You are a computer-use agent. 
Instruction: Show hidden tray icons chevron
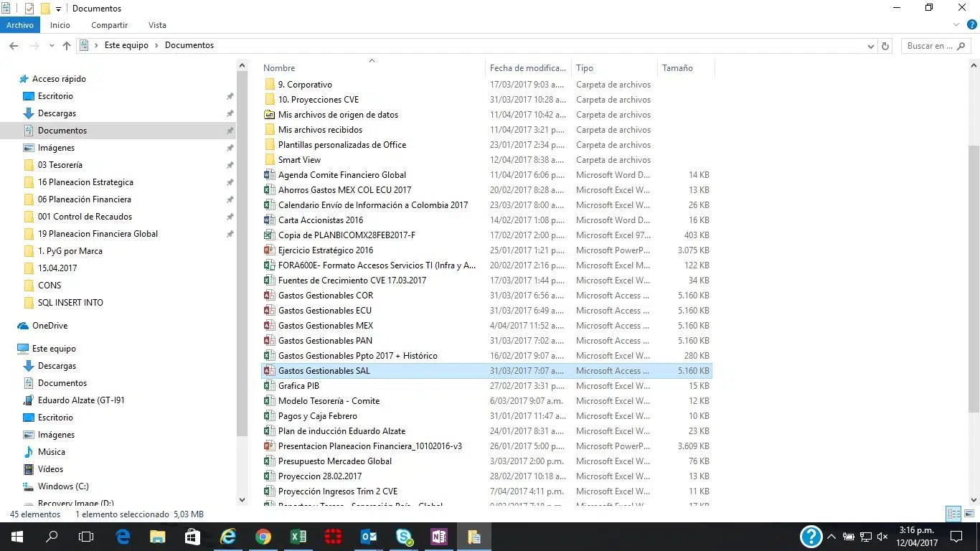point(831,537)
